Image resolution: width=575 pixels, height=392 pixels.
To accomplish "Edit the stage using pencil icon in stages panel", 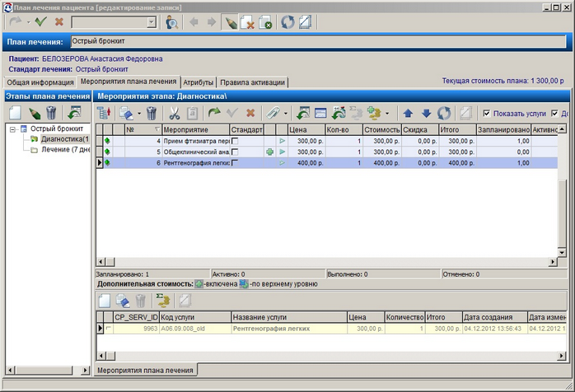I will (34, 113).
